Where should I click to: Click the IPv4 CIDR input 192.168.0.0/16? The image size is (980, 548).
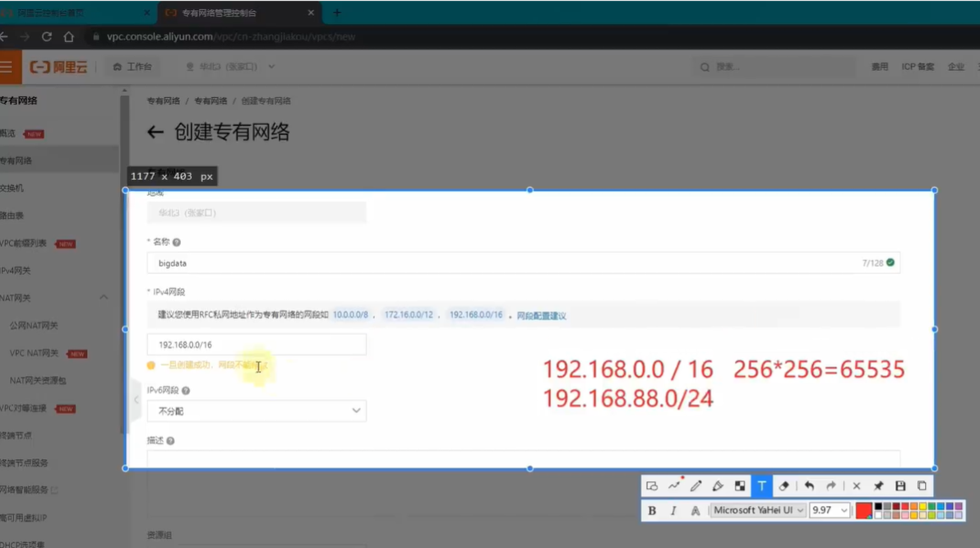click(257, 345)
